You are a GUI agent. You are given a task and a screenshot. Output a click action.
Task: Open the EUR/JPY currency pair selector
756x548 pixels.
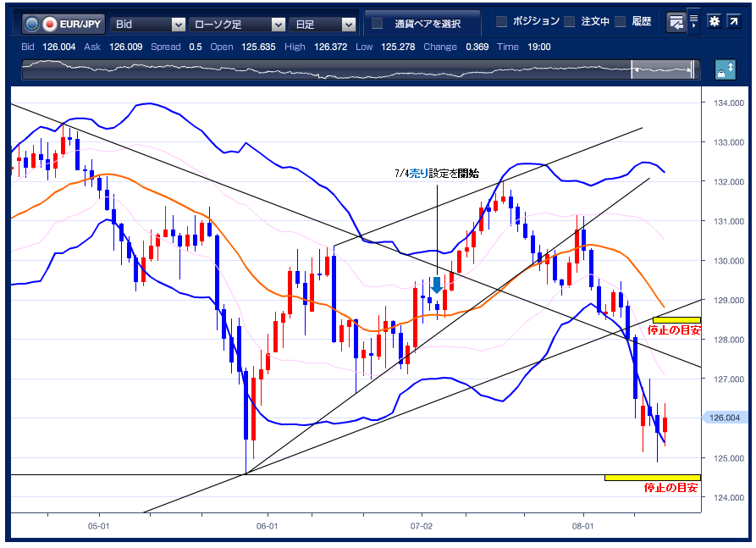pos(63,24)
